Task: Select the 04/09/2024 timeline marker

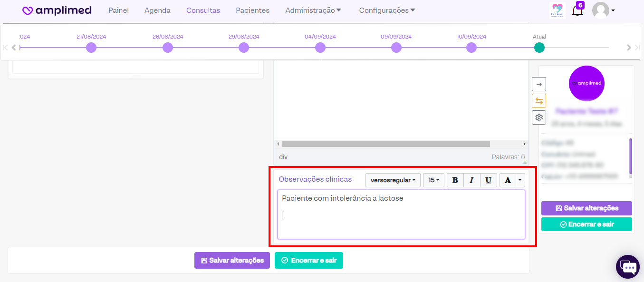Action: [320, 48]
